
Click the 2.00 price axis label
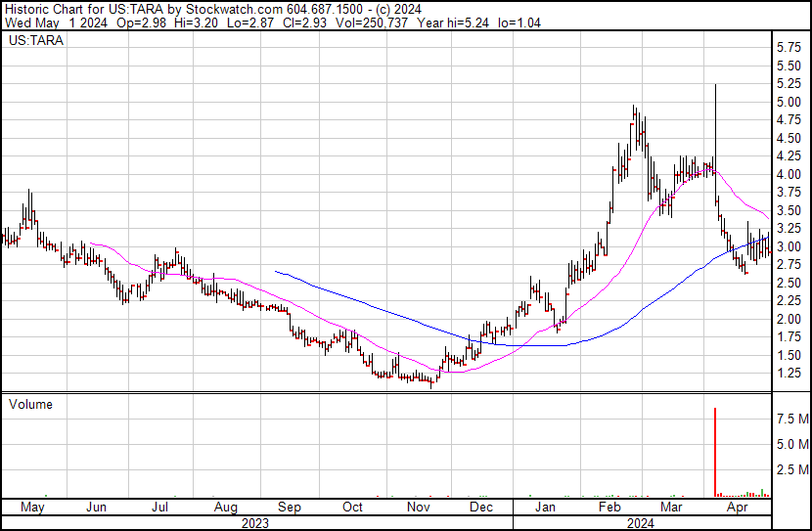(789, 320)
